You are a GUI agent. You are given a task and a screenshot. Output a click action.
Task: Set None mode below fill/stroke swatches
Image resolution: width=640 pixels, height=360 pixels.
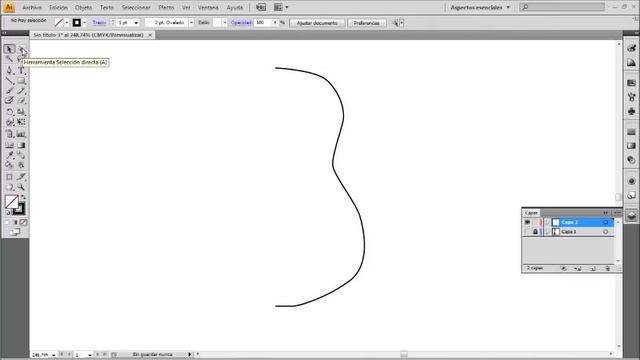24,222
